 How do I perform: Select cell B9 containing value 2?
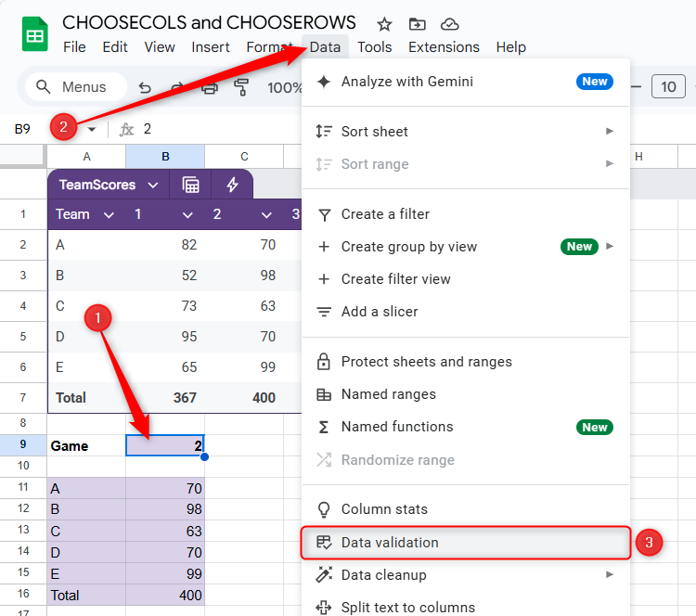pyautogui.click(x=165, y=446)
